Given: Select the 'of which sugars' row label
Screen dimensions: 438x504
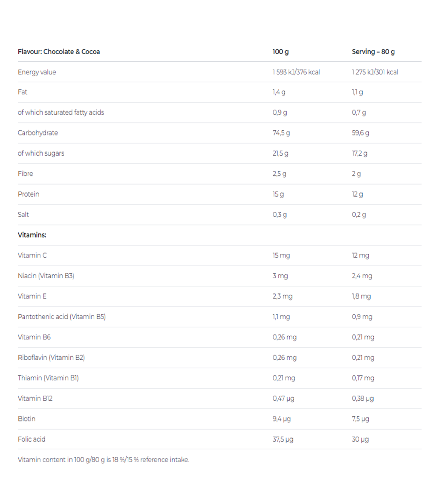Looking at the screenshot, I should tap(41, 153).
